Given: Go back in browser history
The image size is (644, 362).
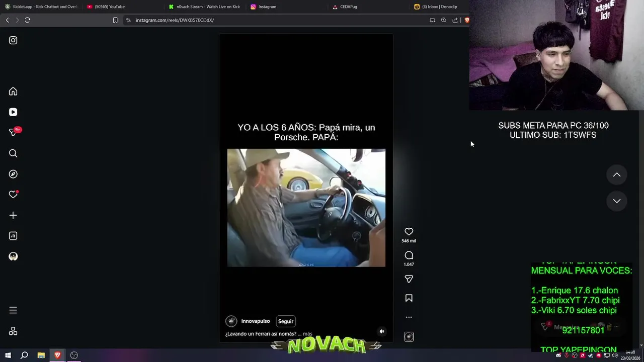Looking at the screenshot, I should [x=7, y=20].
